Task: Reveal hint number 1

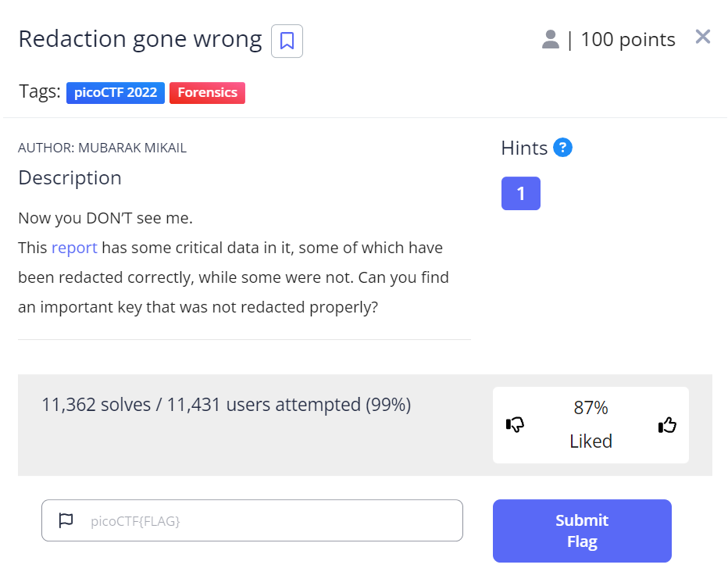Action: click(x=520, y=194)
